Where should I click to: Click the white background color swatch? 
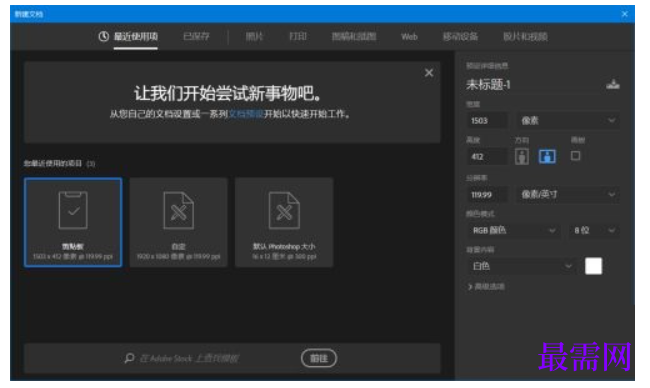pyautogui.click(x=593, y=266)
